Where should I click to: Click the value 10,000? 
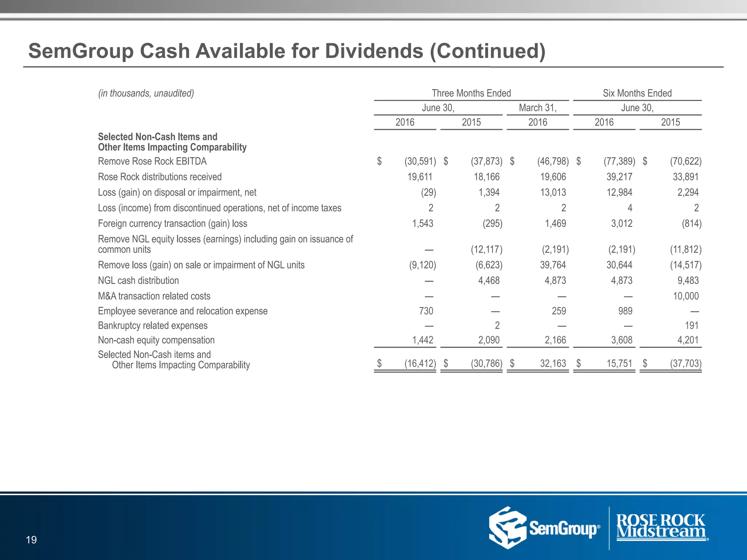[686, 296]
